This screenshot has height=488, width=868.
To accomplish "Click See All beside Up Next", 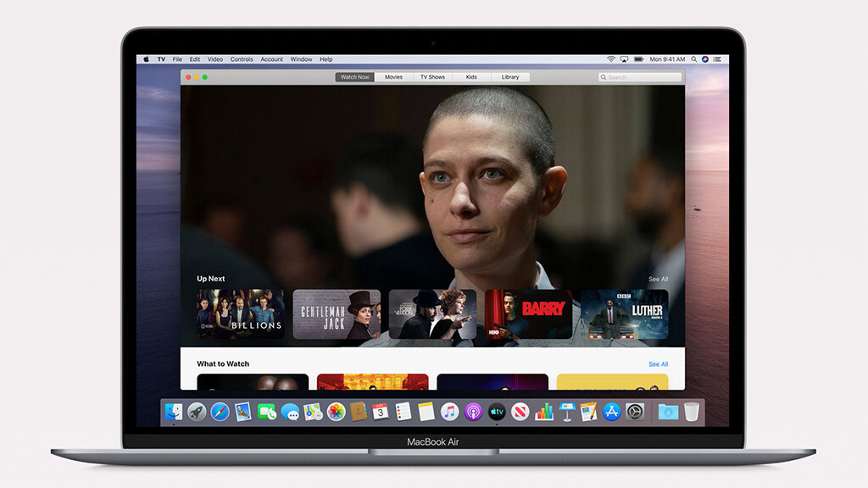I will point(658,280).
